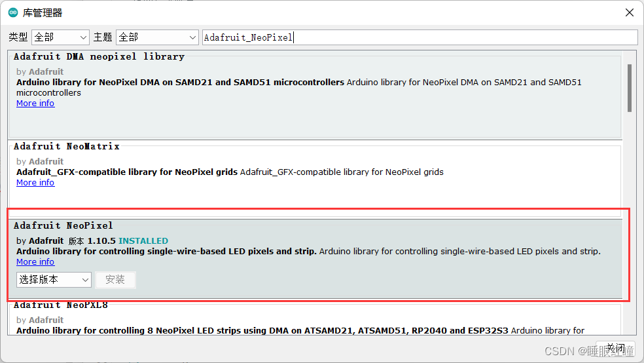Click 'by Adafruit' under DMA neopixel library

(40, 71)
